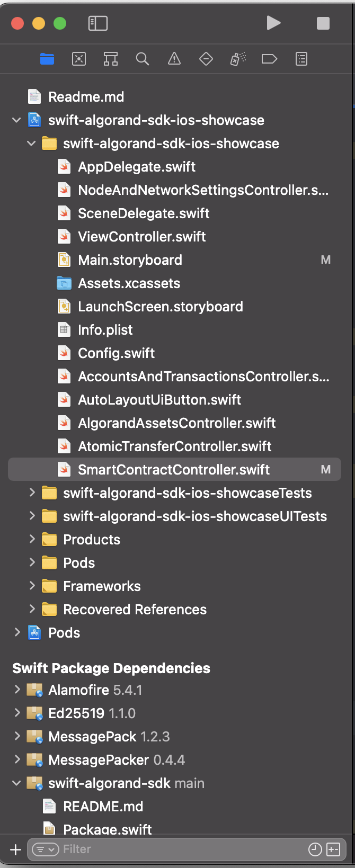Open the Report navigator tab

point(301,59)
